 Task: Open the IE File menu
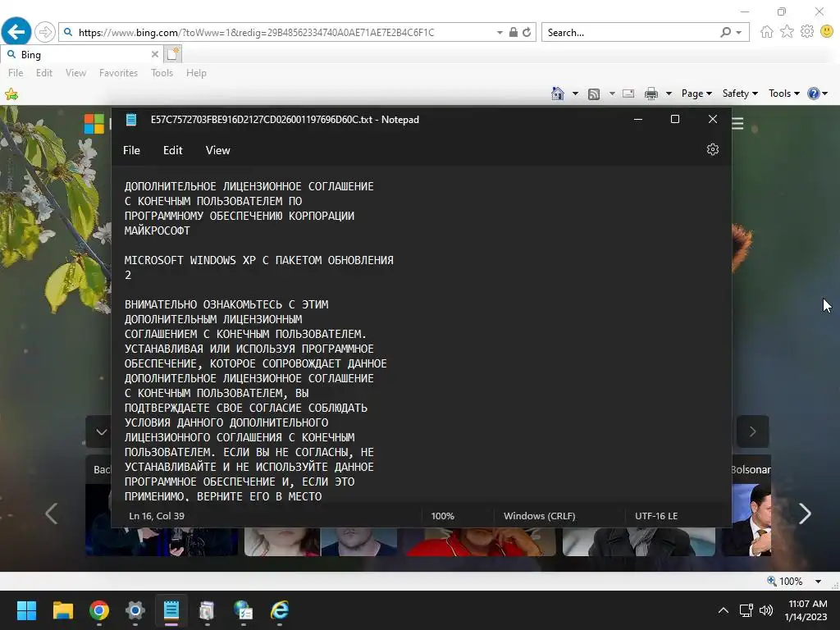coord(16,73)
